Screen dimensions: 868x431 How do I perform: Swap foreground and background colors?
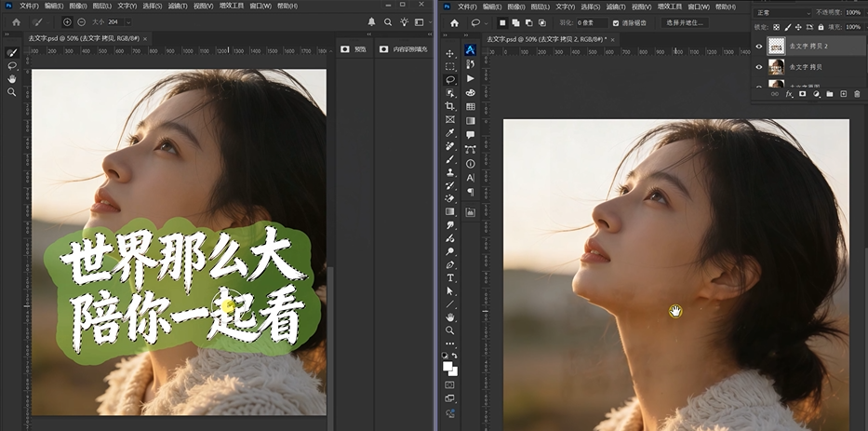[x=455, y=355]
